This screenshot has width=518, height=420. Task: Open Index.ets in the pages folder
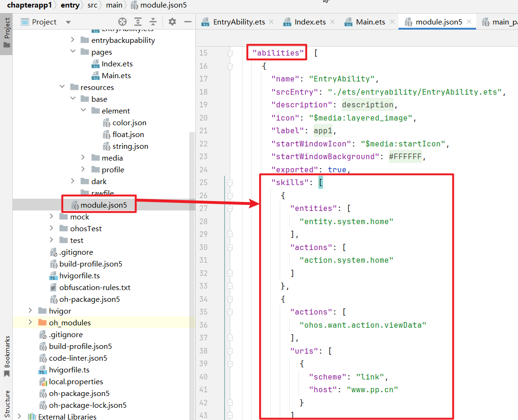click(117, 64)
